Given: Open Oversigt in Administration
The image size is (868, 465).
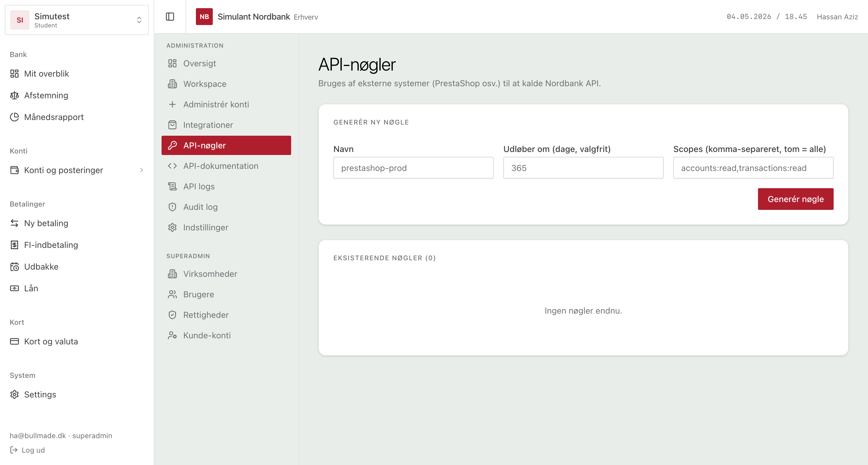Looking at the screenshot, I should tap(226, 63).
